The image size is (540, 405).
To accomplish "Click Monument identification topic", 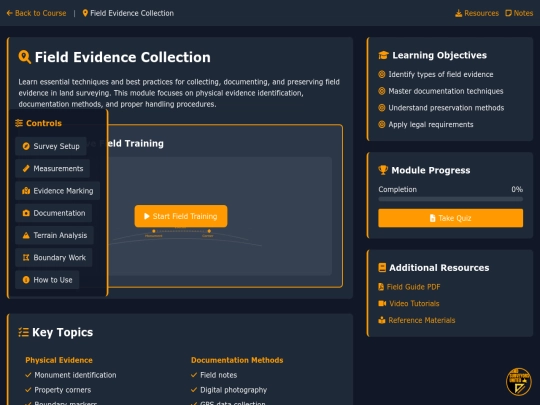I will coord(75,375).
